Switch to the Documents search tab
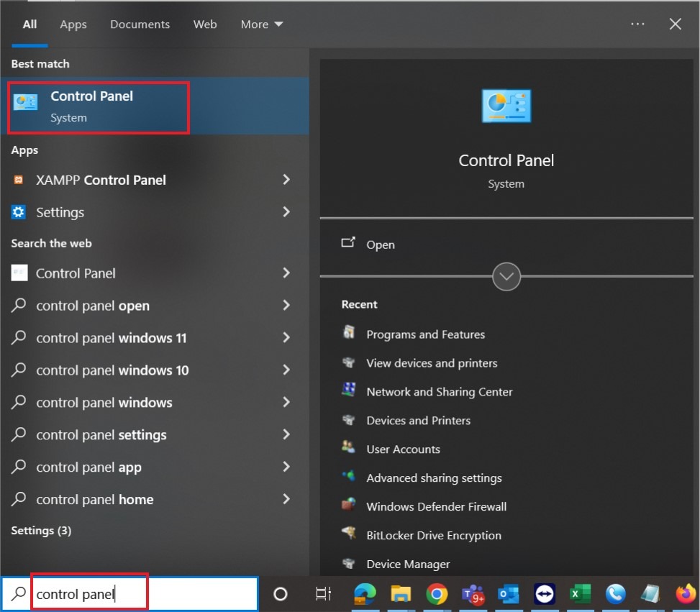The image size is (700, 612). tap(140, 24)
